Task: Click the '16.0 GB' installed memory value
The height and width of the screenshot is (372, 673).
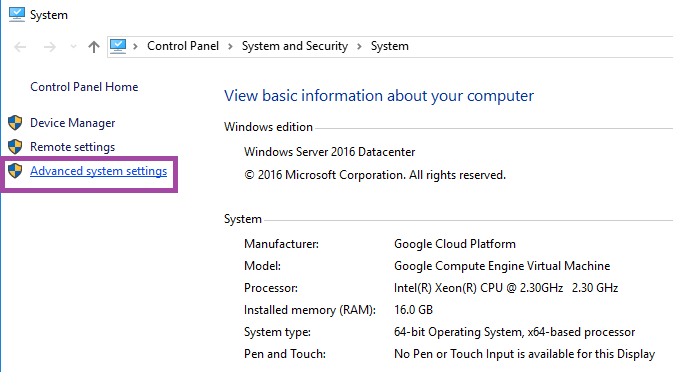Action: coord(413,310)
